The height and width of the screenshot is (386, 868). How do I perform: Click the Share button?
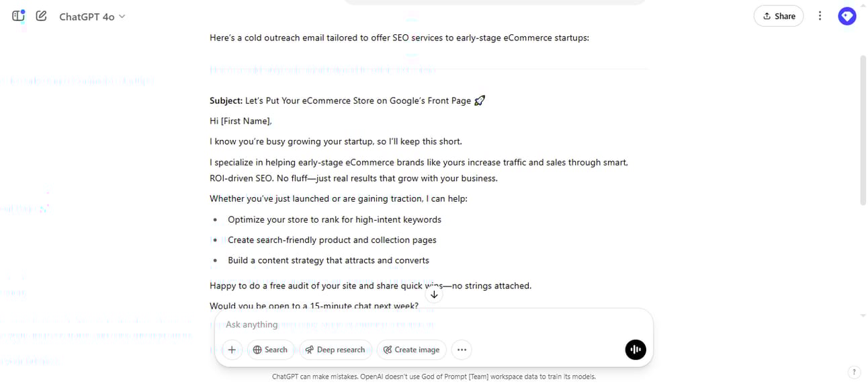[779, 16]
